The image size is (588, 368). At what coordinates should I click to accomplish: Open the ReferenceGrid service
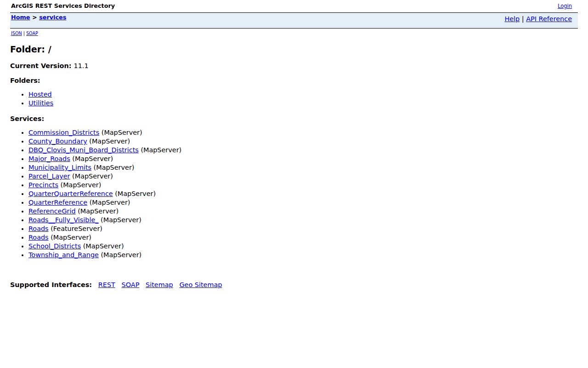52,211
